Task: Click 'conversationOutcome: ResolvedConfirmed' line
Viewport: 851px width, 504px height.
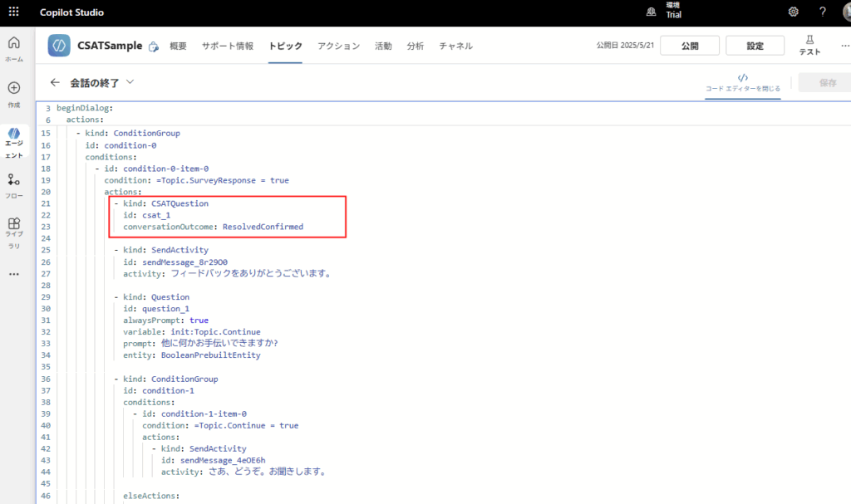Action: [x=214, y=227]
